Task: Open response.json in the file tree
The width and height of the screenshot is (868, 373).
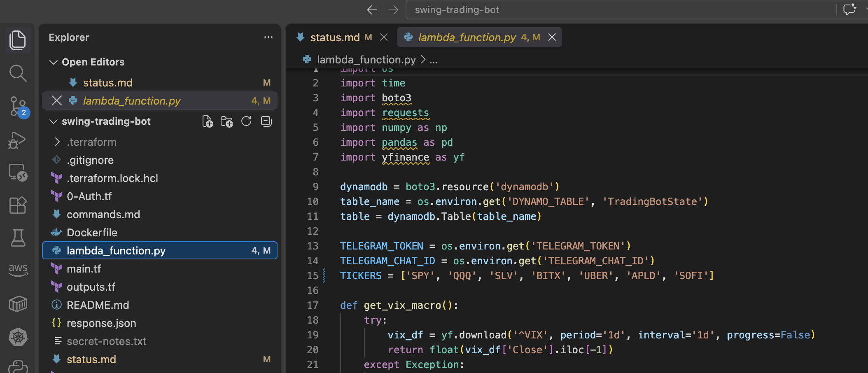Action: [160, 323]
